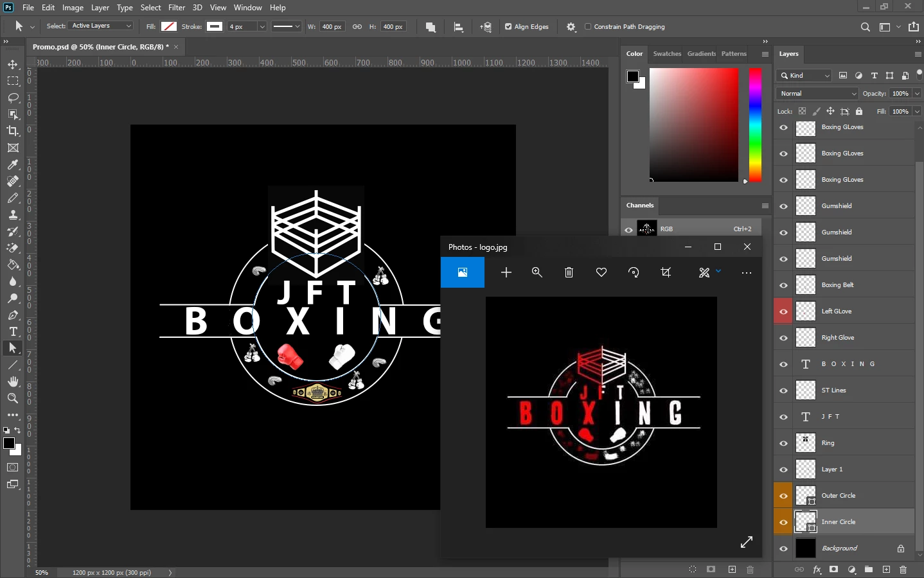Open the Opacity value dropdown arrow

(x=917, y=94)
